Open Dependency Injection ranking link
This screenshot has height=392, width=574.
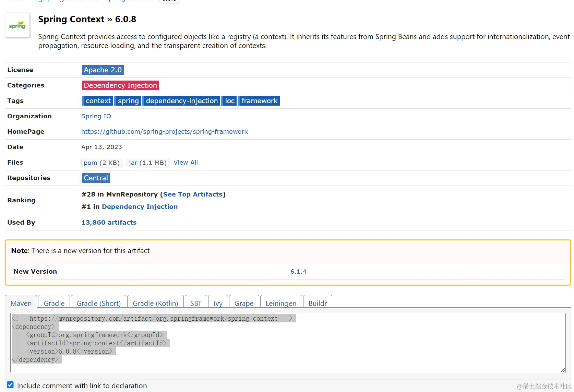tap(140, 207)
